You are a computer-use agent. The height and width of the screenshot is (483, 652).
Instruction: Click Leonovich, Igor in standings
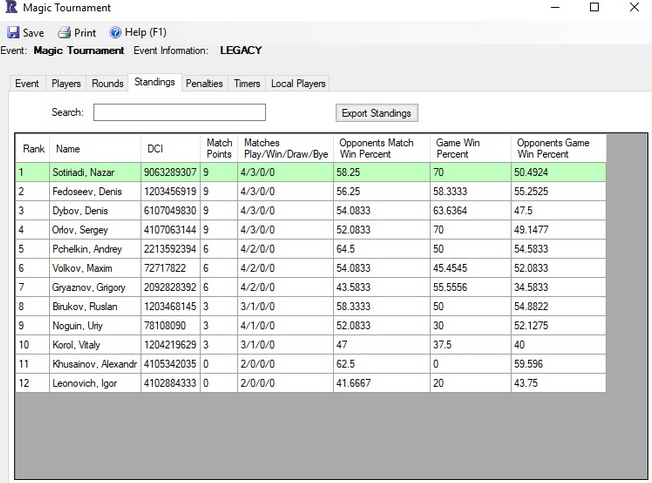[94, 382]
